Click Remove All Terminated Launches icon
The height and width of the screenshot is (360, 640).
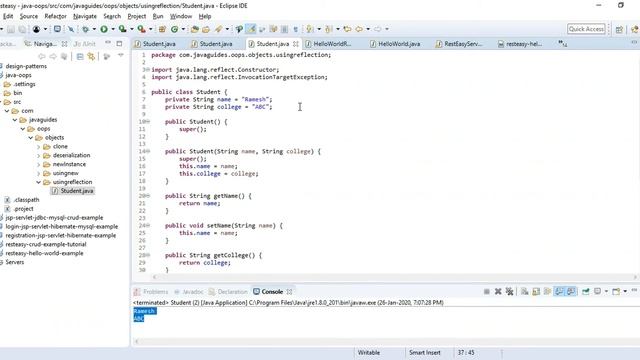click(x=509, y=291)
